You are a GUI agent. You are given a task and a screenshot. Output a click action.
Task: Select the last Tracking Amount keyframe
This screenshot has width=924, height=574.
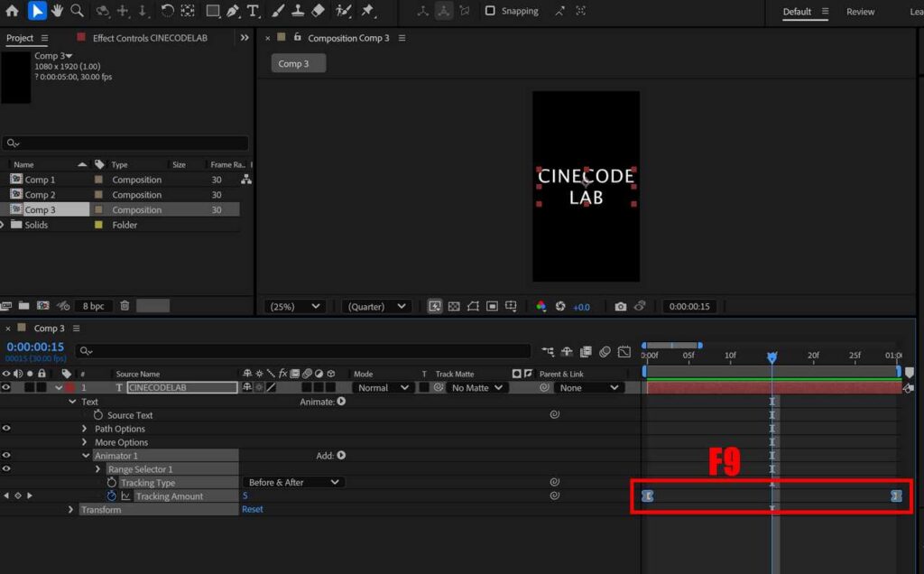(x=896, y=496)
